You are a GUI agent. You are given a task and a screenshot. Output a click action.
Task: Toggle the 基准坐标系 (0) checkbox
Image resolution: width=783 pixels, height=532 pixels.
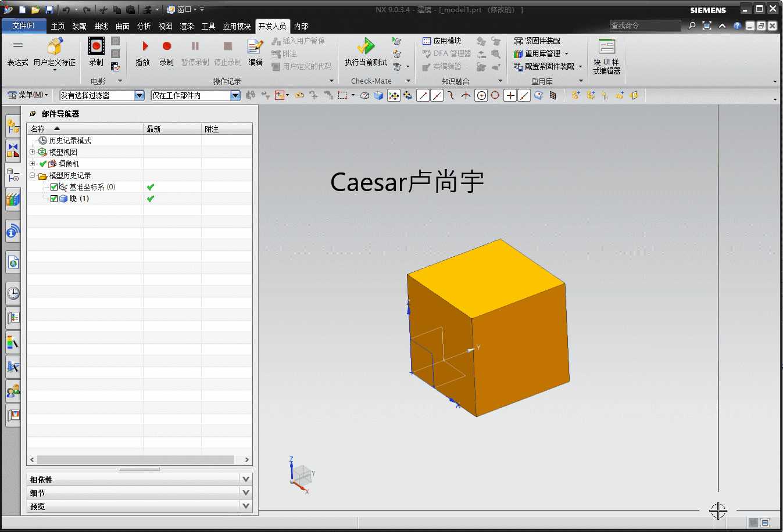click(x=54, y=187)
